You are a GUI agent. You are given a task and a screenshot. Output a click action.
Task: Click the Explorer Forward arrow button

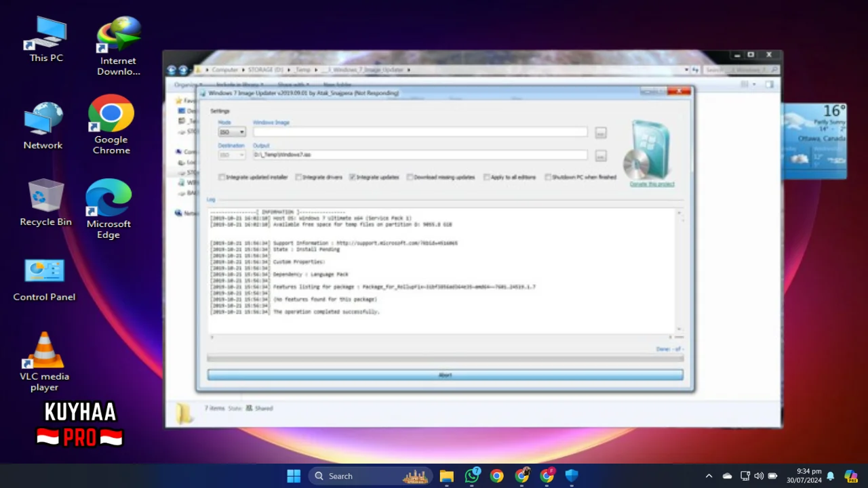coord(183,70)
